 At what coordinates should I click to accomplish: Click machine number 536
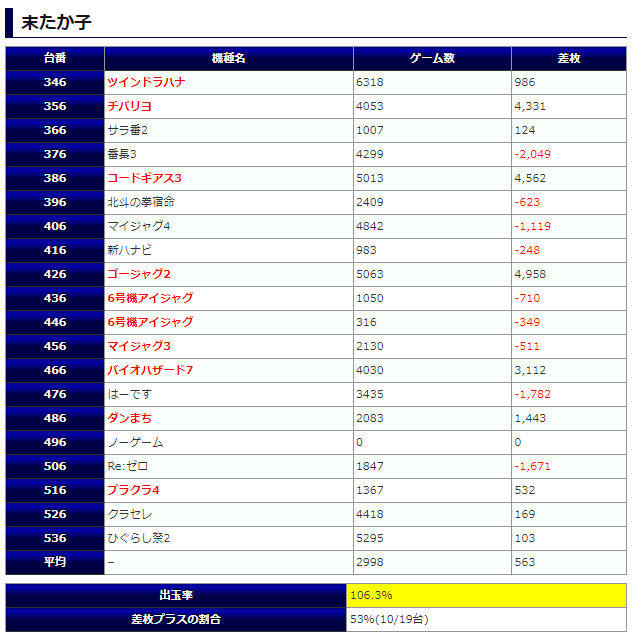click(55, 538)
